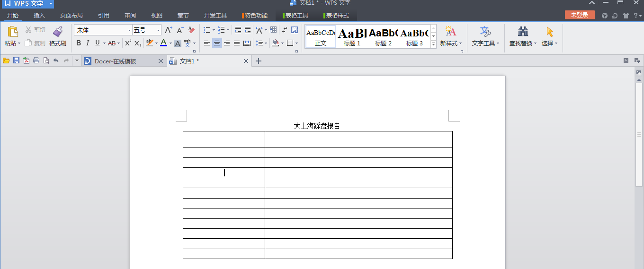Increase paragraph indent
Viewport: 644px width, 269px height.
[x=247, y=30]
